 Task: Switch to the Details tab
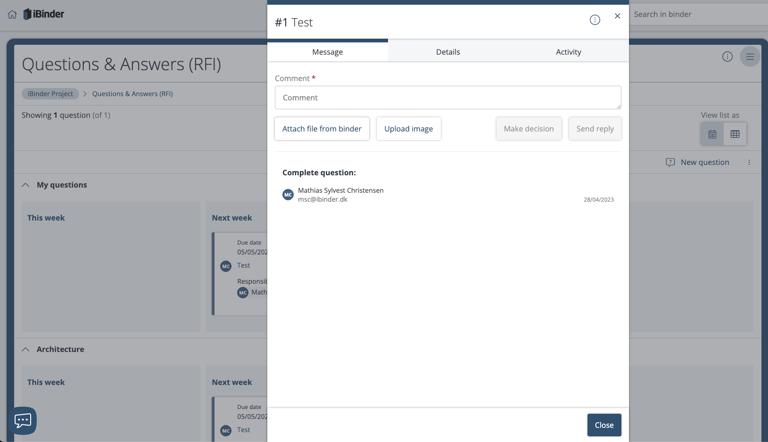pos(447,52)
